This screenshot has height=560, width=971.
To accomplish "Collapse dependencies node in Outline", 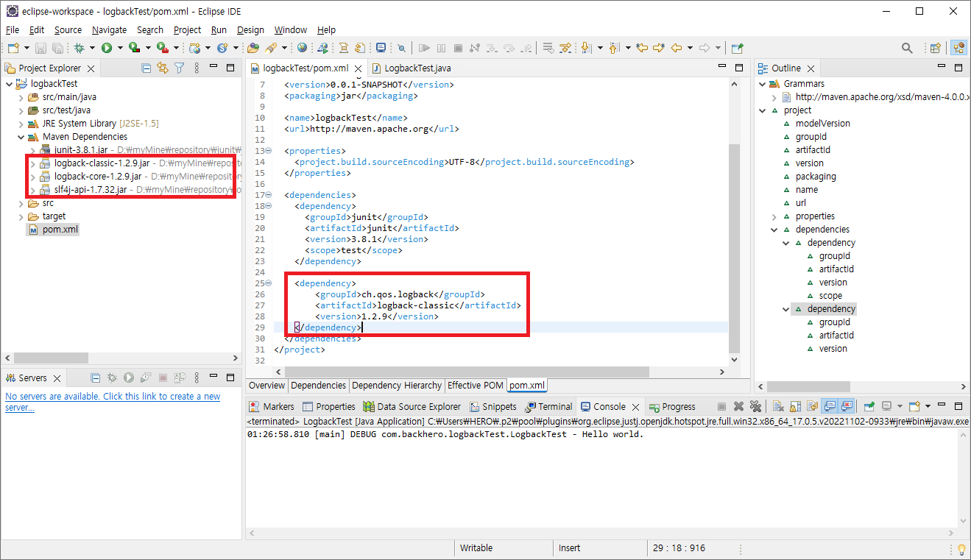I will coord(774,230).
